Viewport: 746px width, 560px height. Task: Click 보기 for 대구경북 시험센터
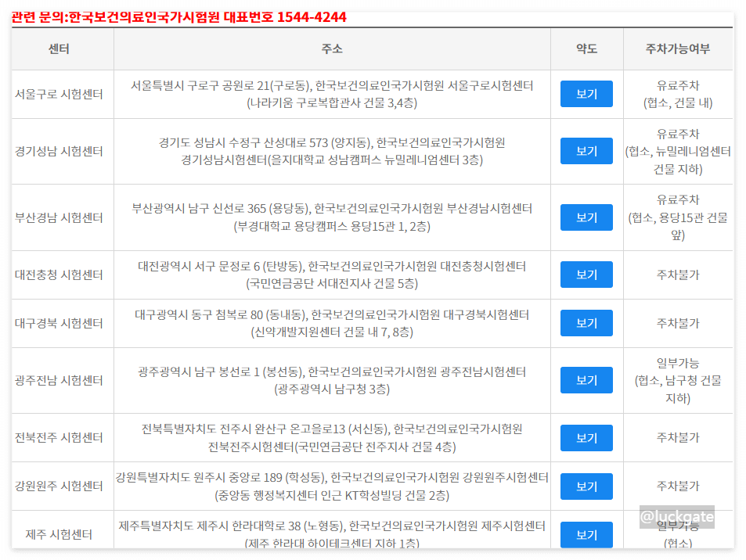coord(586,323)
